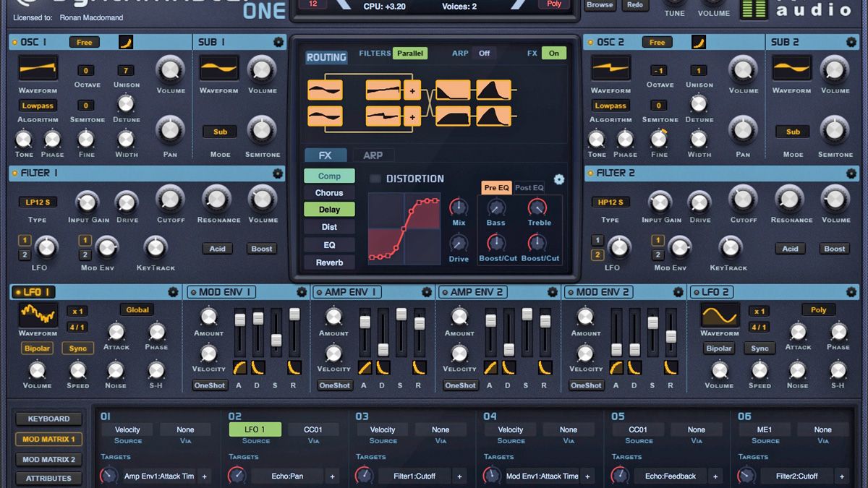Enable Acid on Filter 1
Image resolution: width=868 pixels, height=488 pixels.
217,248
